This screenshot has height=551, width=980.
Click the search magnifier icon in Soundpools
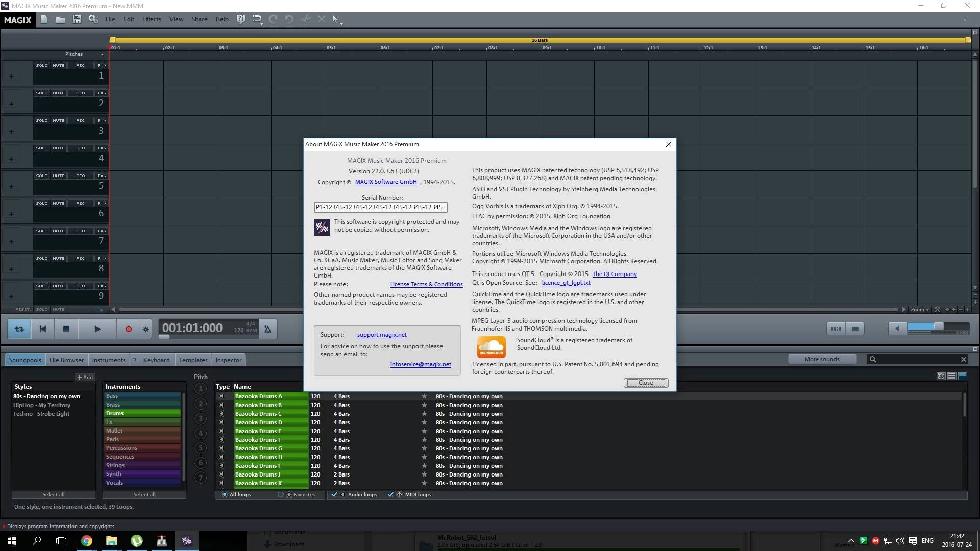873,360
